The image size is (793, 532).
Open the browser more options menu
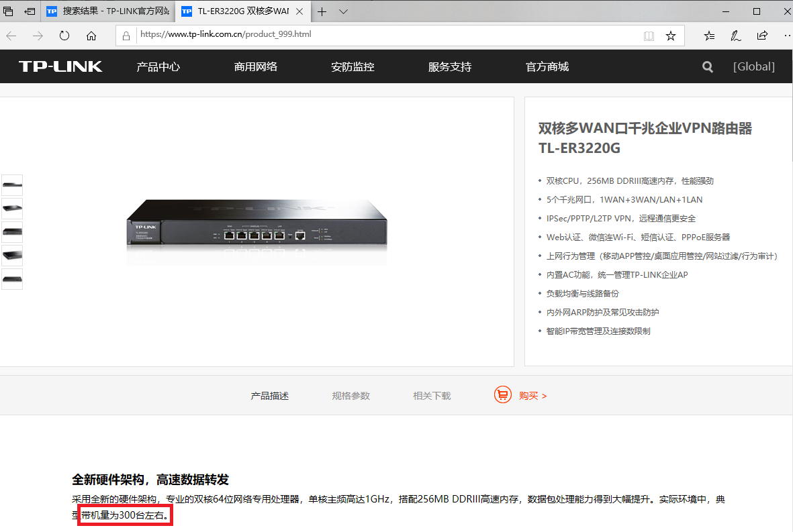tap(788, 36)
